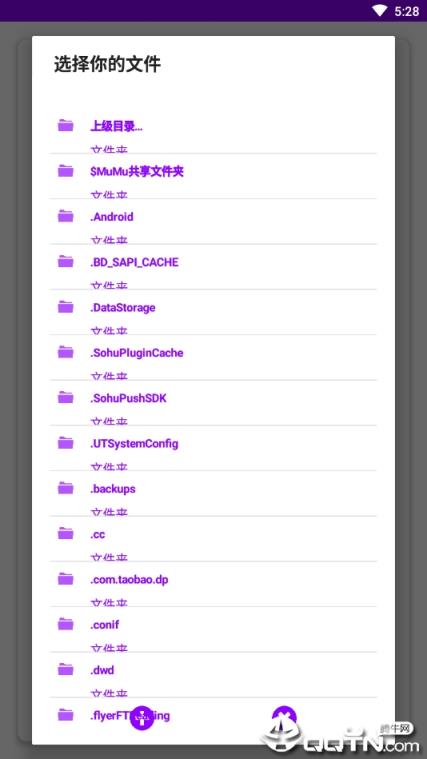This screenshot has width=427, height=759.
Task: Click the folder icon beside $MuMu共享文件夹
Action: (65, 171)
